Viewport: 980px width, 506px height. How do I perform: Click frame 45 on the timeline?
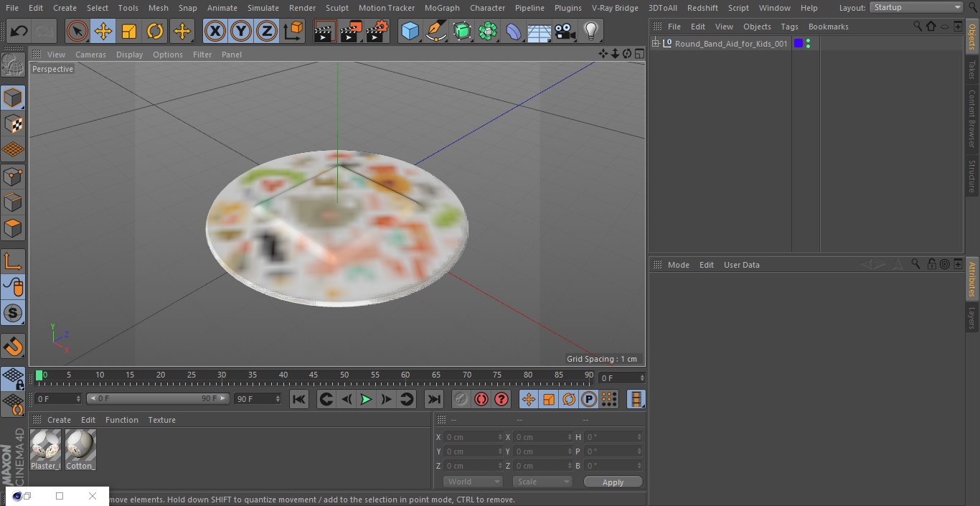314,375
